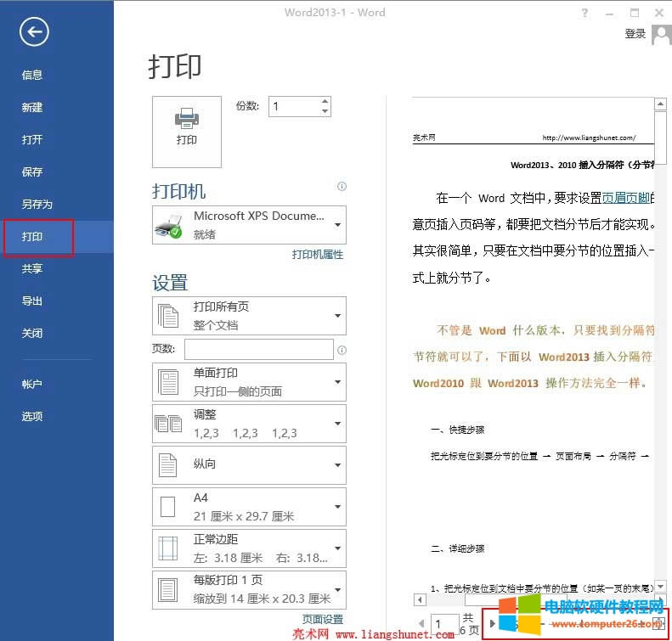
Task: Click the user avatar next to 登录
Action: point(659,34)
